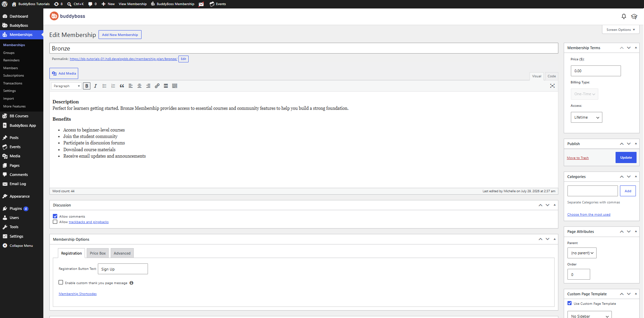This screenshot has width=644, height=318.
Task: Enter distraction-free fullscreen editor mode
Action: (x=552, y=86)
